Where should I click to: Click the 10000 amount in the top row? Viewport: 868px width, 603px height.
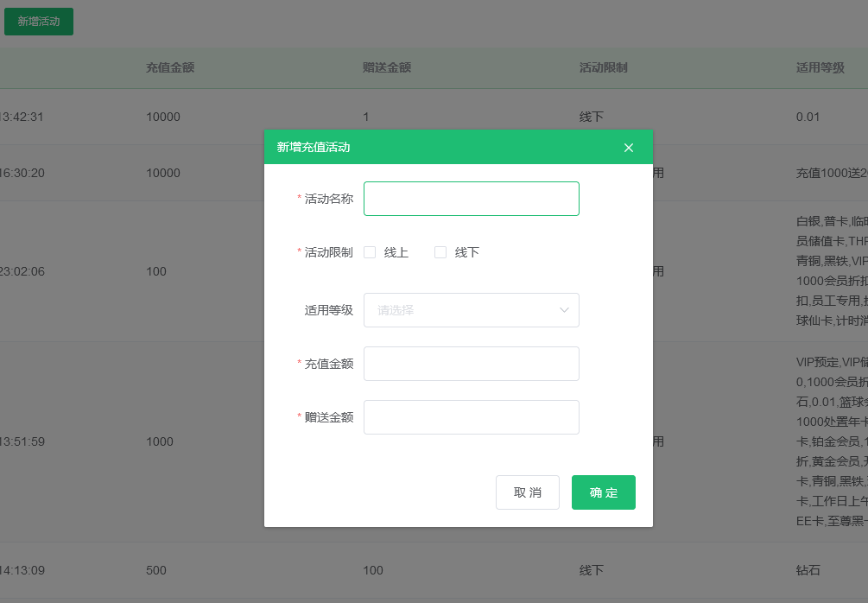pyautogui.click(x=162, y=117)
